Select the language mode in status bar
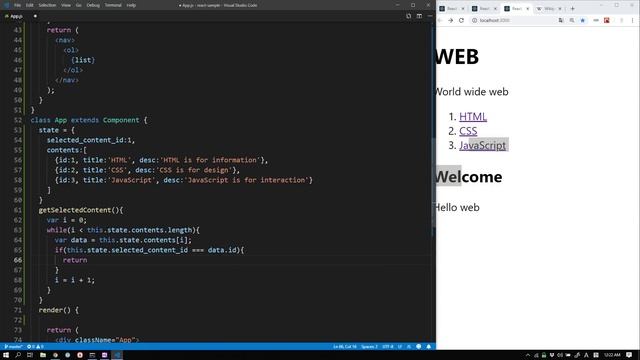Viewport: 640px width, 360px height. (x=409, y=347)
